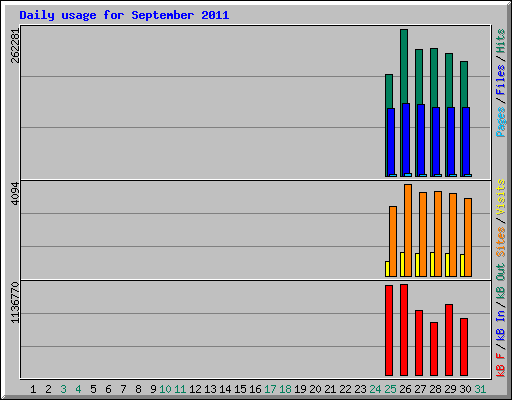Image resolution: width=512 pixels, height=400 pixels.
Task: Click day 24 on the x-axis
Action: point(375,389)
